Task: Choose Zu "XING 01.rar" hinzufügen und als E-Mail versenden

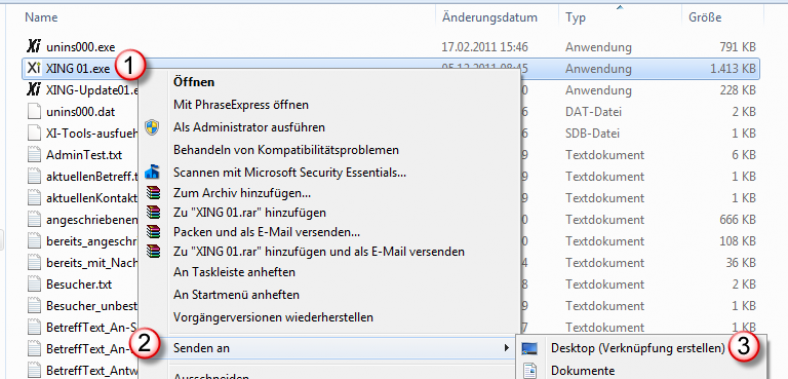Action: point(319,251)
